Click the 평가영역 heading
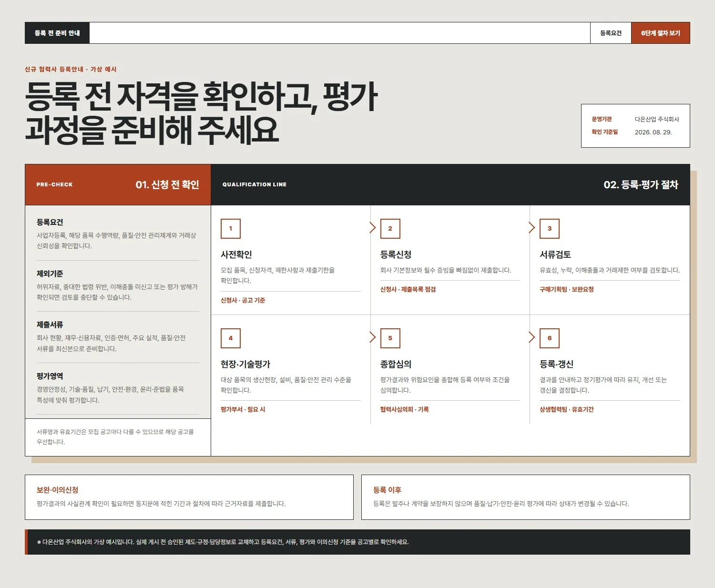The image size is (715, 588). click(x=50, y=376)
